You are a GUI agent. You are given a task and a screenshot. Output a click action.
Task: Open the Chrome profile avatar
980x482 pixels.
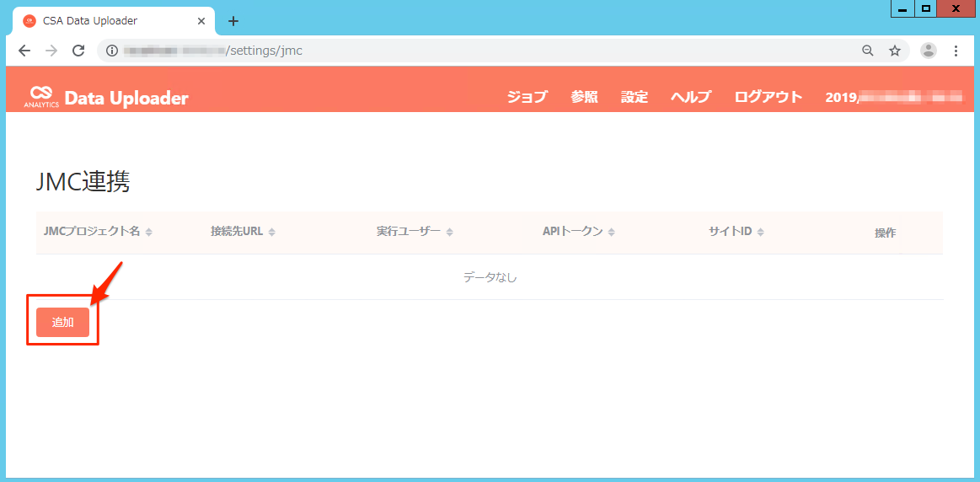coord(929,51)
